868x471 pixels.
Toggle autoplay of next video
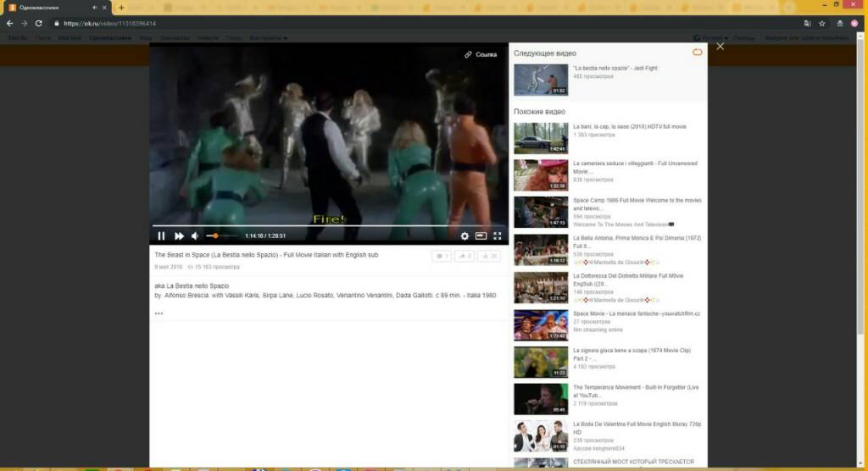[698, 53]
